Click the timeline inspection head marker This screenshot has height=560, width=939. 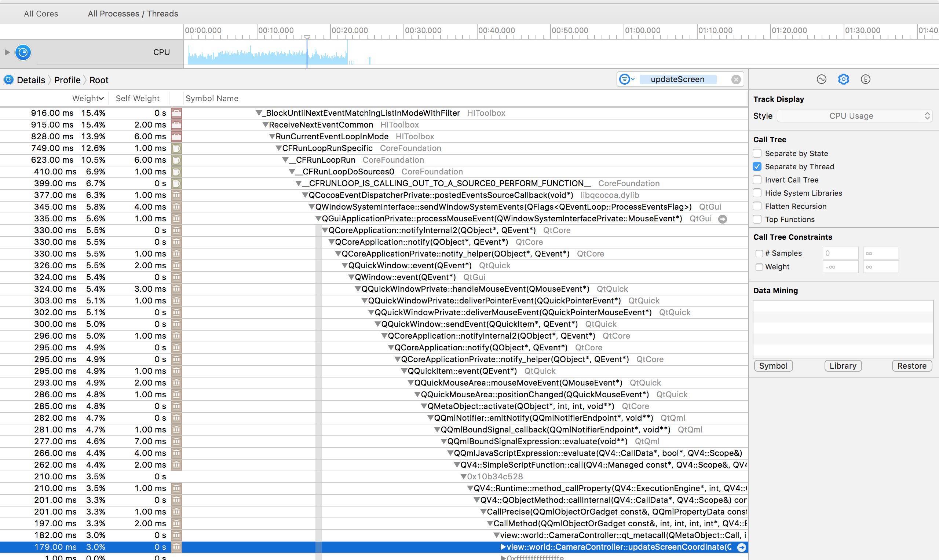tap(307, 37)
